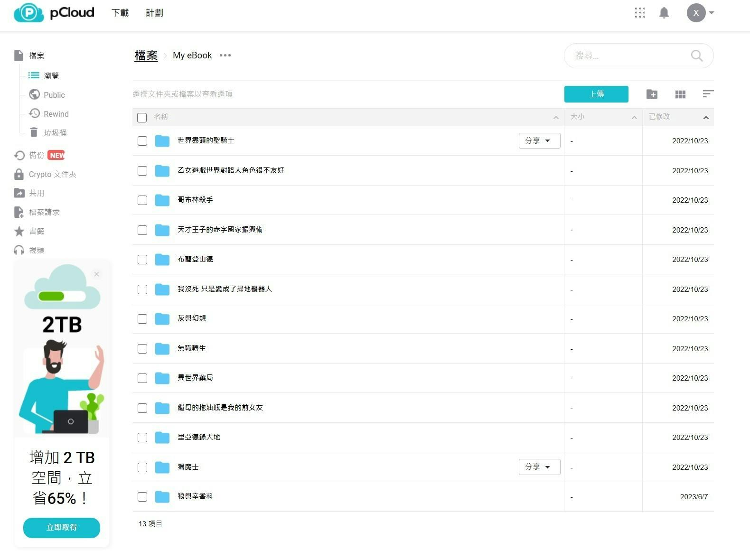Open the Crypto 文件夾 lock item
Viewport: 750px width, 560px height.
click(52, 174)
